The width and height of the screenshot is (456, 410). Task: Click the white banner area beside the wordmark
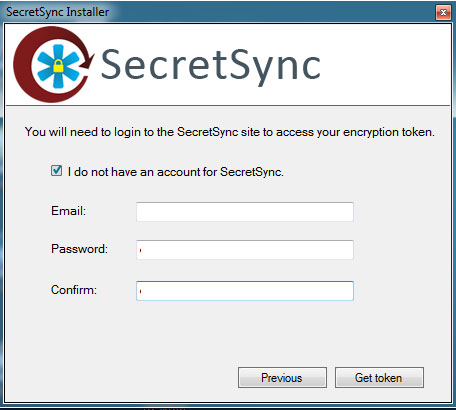coord(383,65)
